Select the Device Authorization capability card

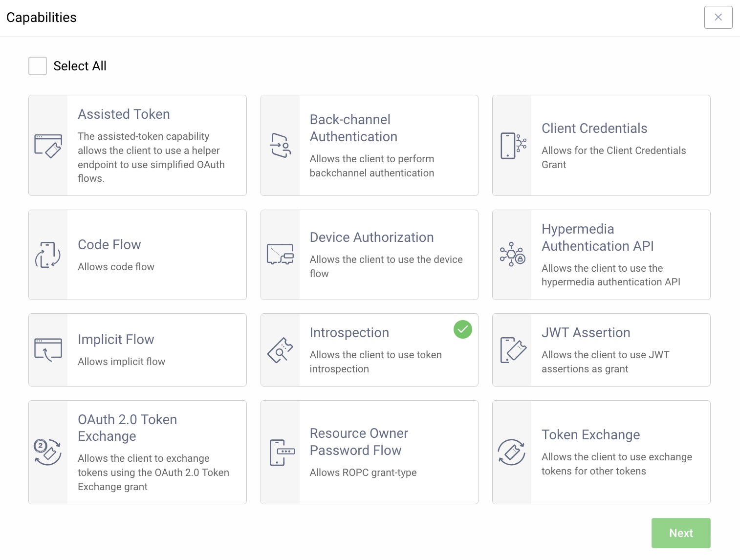point(370,255)
